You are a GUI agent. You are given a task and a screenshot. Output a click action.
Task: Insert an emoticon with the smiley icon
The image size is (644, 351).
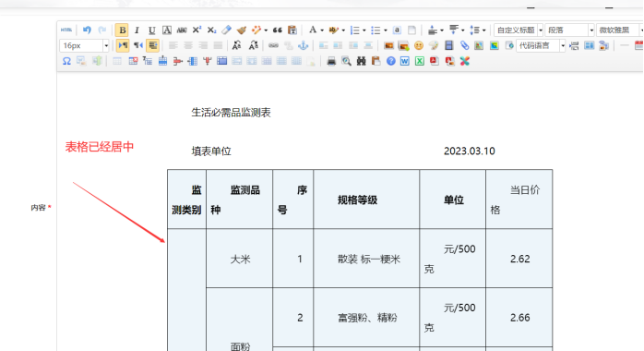click(x=419, y=45)
